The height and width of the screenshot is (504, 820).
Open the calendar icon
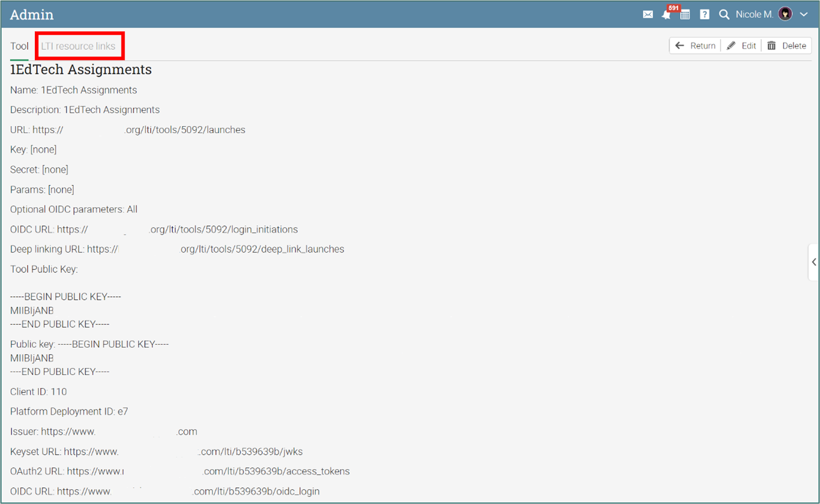coord(685,14)
